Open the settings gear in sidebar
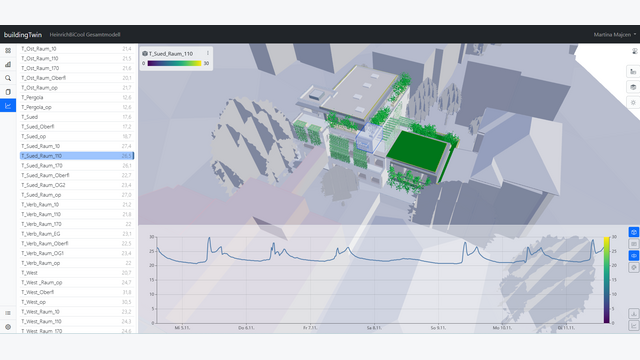640x360 pixels. pyautogui.click(x=8, y=327)
